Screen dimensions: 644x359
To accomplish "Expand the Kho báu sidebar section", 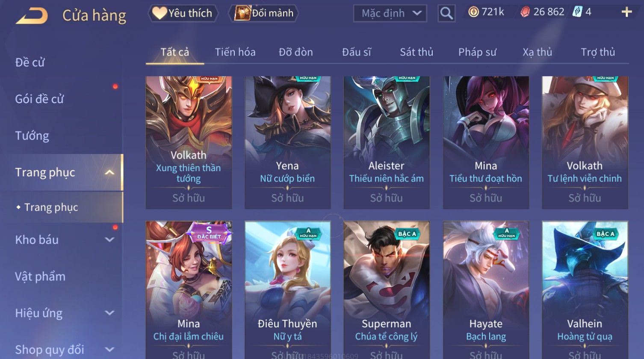I will coord(110,240).
